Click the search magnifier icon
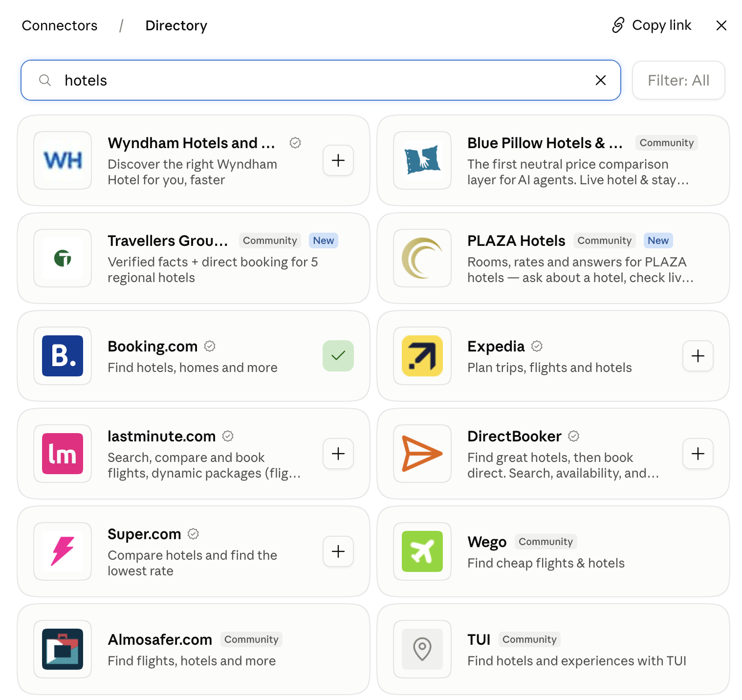 coord(45,80)
